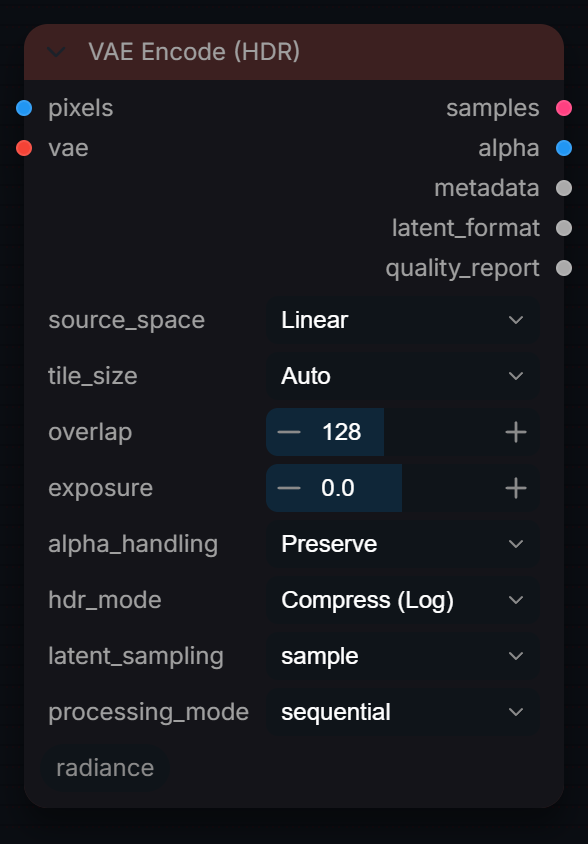Click the pixels input connector dot
Screen dimensions: 588x844
(24, 108)
